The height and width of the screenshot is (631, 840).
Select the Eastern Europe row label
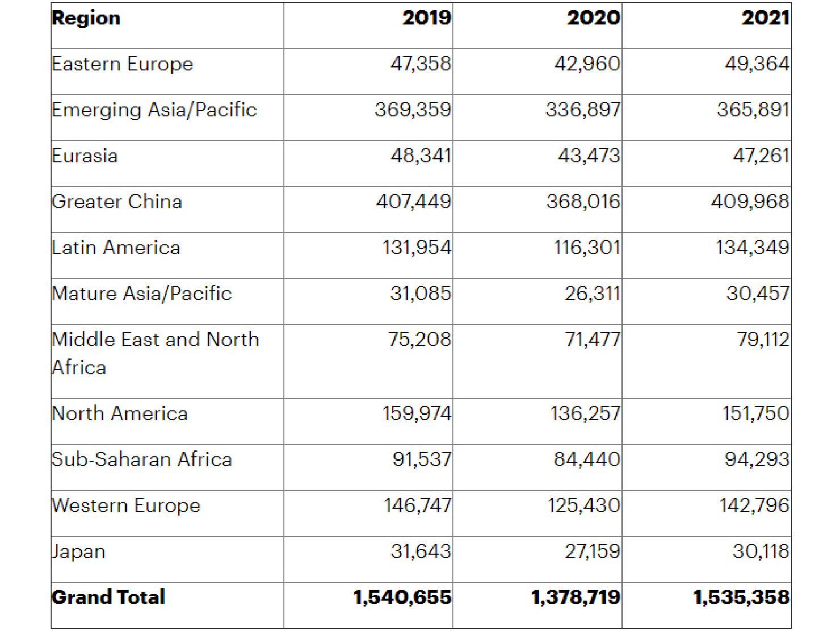click(123, 64)
